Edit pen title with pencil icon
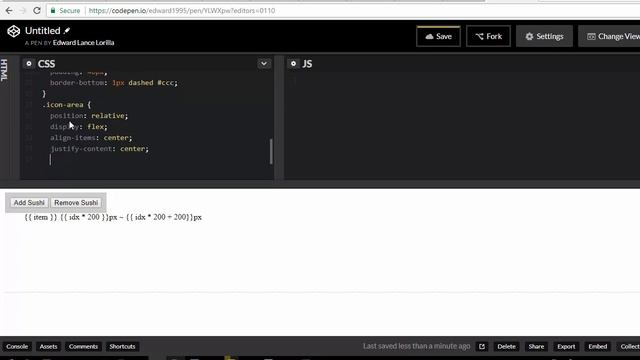Image resolution: width=640 pixels, height=360 pixels. [67, 31]
